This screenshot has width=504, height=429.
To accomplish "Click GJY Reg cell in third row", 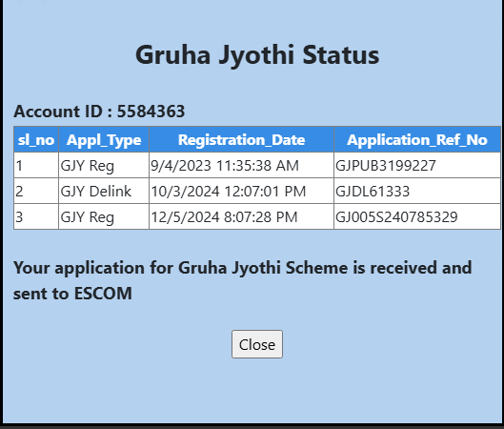I will [104, 216].
